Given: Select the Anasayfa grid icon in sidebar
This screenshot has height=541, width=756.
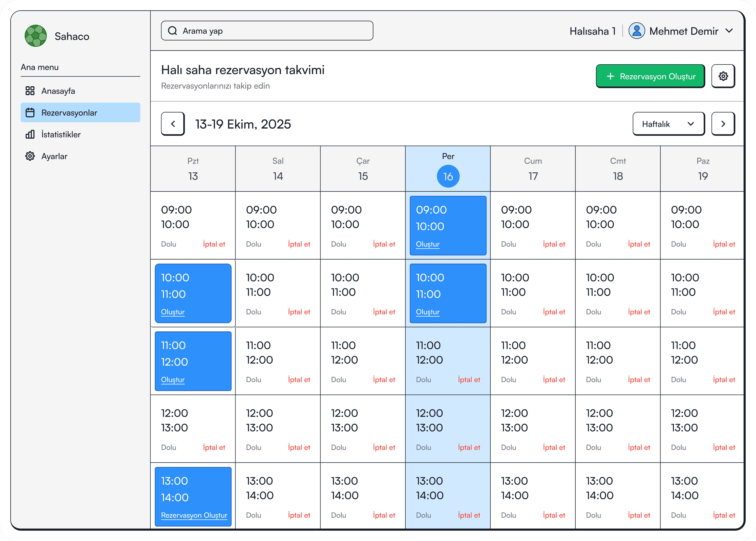Looking at the screenshot, I should point(30,91).
